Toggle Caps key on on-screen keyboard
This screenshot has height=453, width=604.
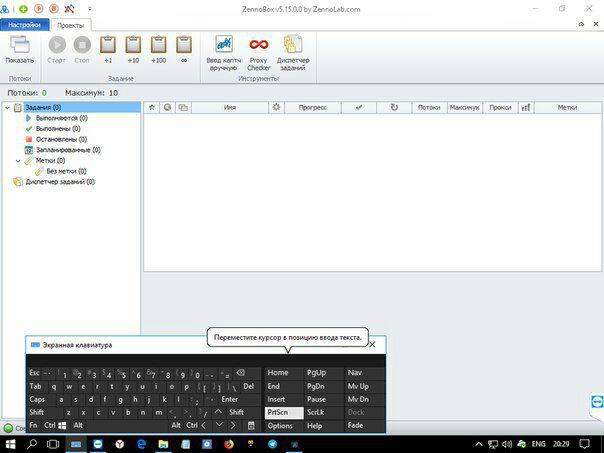(37, 399)
